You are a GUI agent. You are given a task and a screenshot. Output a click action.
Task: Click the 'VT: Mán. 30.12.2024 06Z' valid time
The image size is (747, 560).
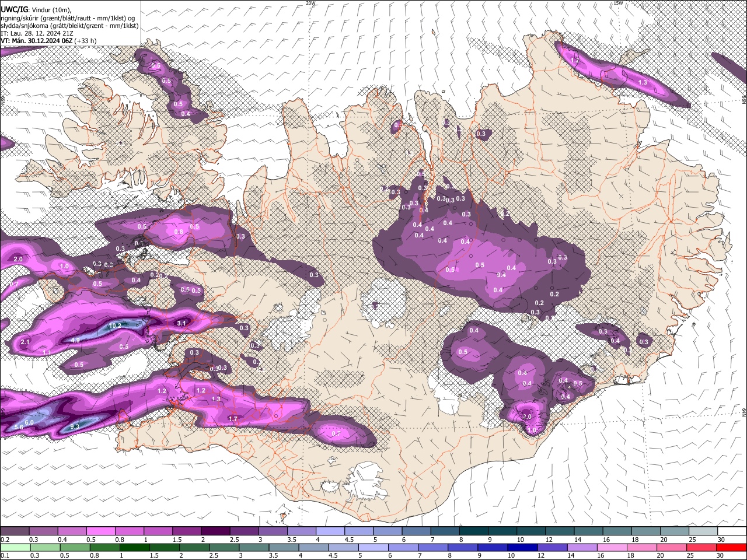pos(36,41)
